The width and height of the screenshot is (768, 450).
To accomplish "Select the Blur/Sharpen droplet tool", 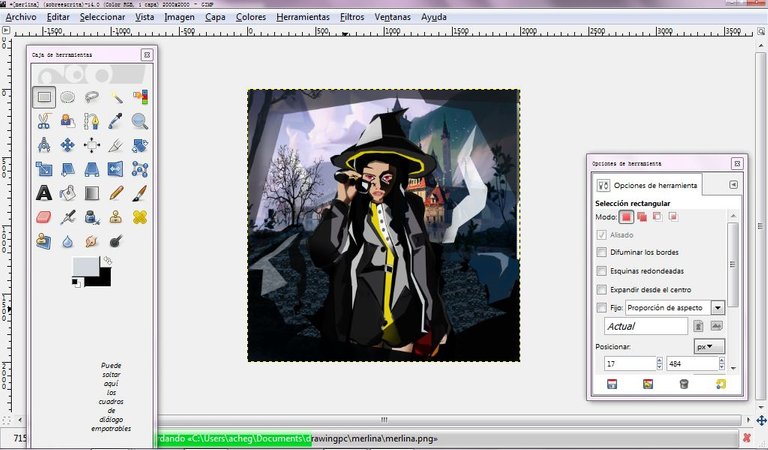I will pos(68,241).
